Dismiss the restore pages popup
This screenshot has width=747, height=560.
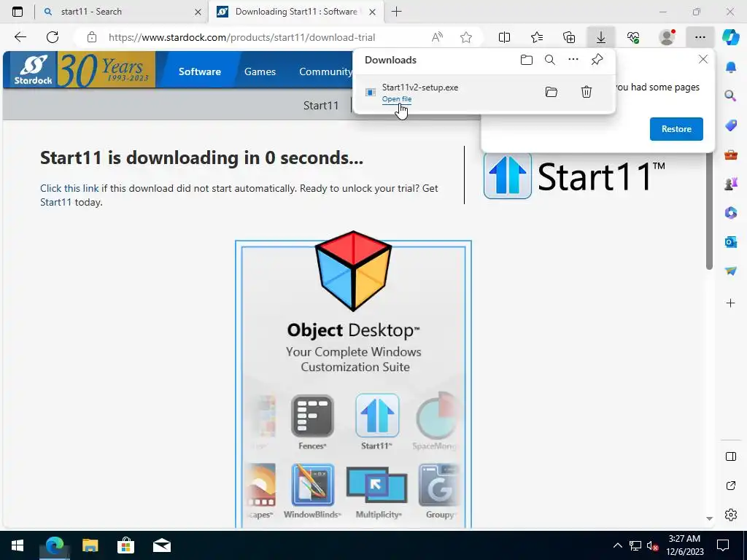pos(703,59)
